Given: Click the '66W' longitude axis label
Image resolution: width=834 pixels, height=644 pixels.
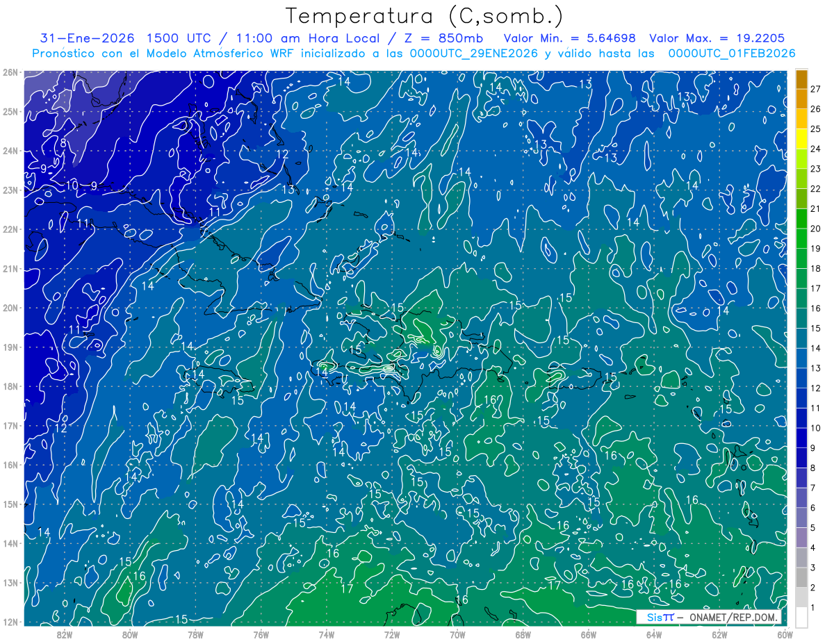Looking at the screenshot, I should 588,634.
